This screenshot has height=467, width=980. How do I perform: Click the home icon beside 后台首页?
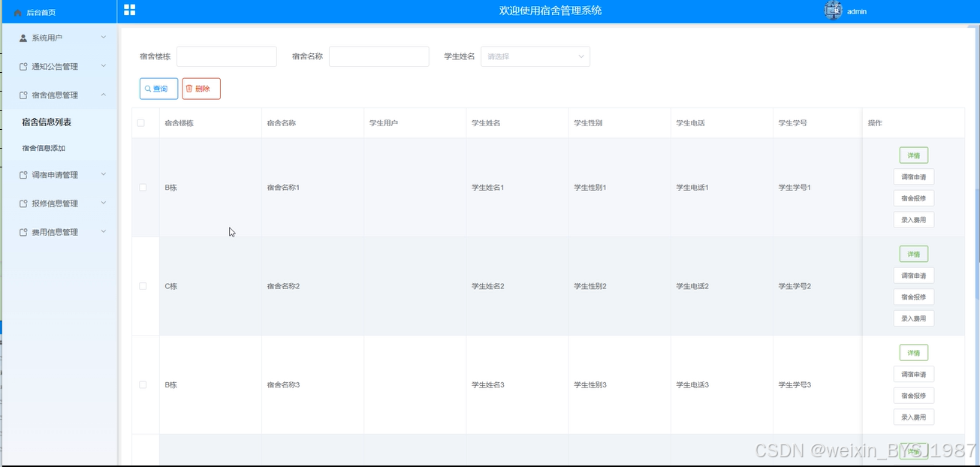click(x=18, y=13)
